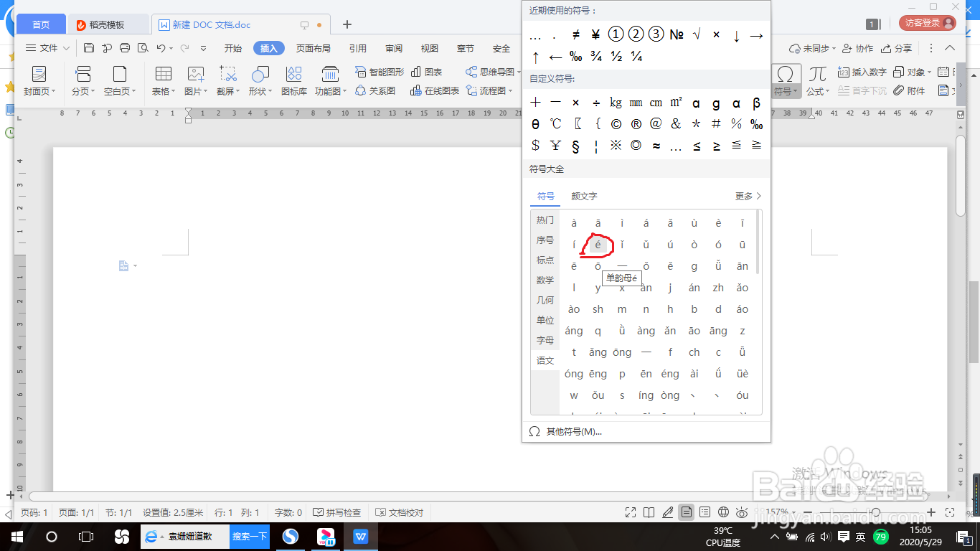
Task: Insert 附件 attachment
Action: pyautogui.click(x=910, y=91)
